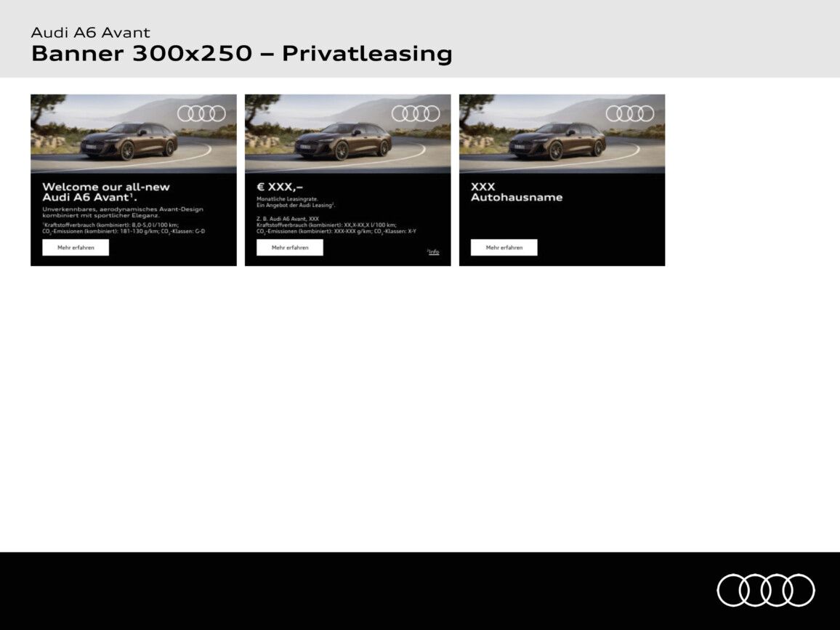Select the 'Welcome our all-new Audi A6 Avant' headline
Viewport: 840px width, 630px height.
tap(105, 192)
